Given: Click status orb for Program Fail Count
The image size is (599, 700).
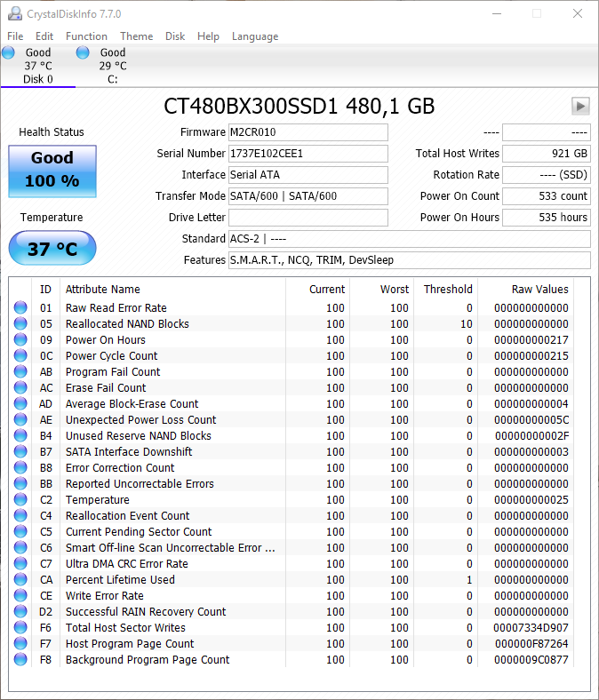Looking at the screenshot, I should (x=20, y=371).
